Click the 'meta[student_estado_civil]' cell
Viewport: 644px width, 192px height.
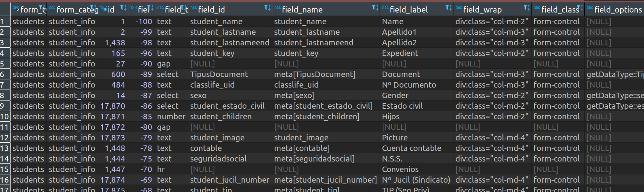pyautogui.click(x=326, y=106)
